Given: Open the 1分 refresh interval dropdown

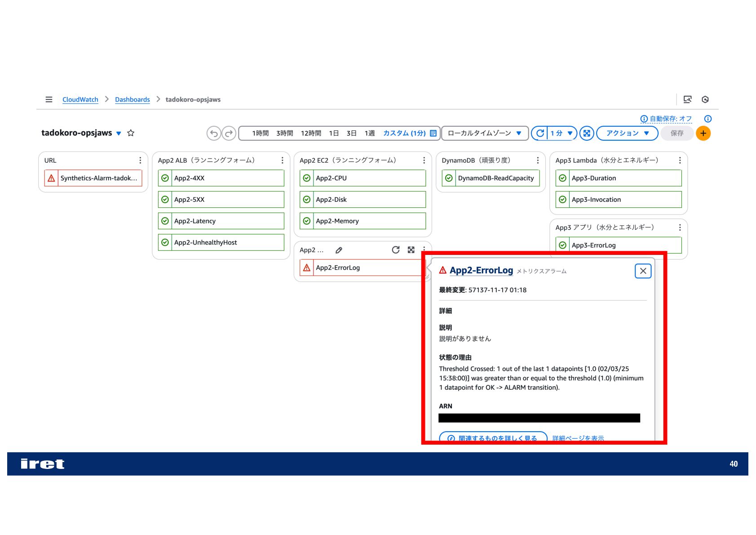Looking at the screenshot, I should point(562,134).
